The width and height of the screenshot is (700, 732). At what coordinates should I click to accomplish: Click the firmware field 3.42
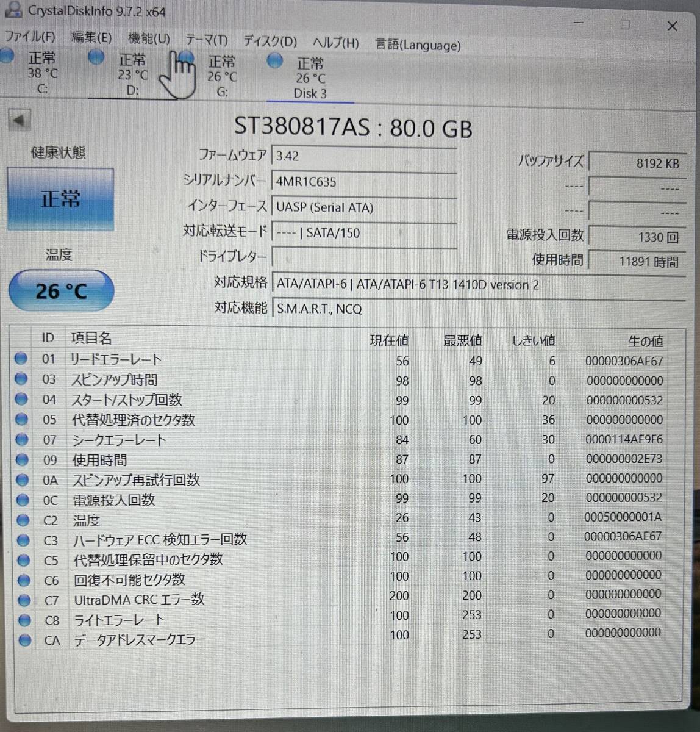[x=364, y=156]
